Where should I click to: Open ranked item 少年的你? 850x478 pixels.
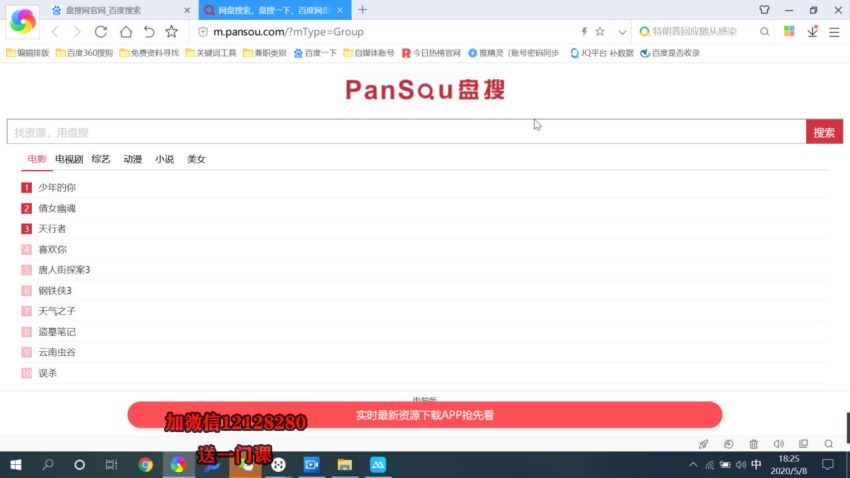click(x=57, y=188)
